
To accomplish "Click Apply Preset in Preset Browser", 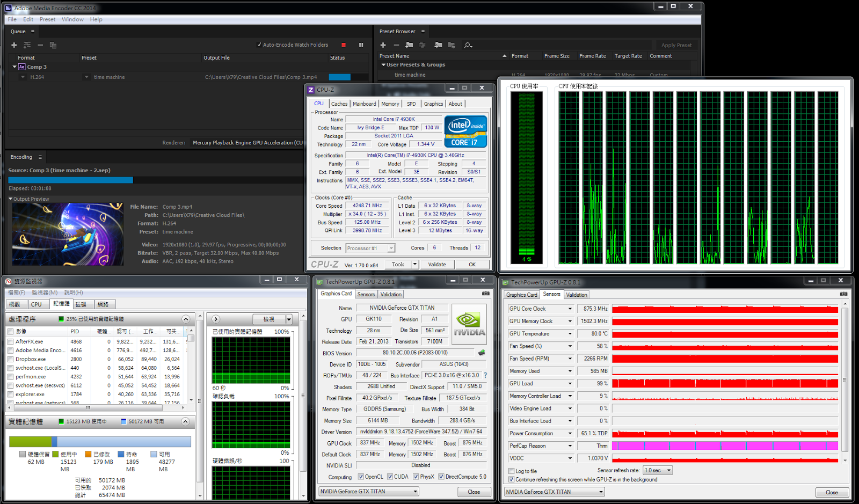I will click(x=676, y=45).
